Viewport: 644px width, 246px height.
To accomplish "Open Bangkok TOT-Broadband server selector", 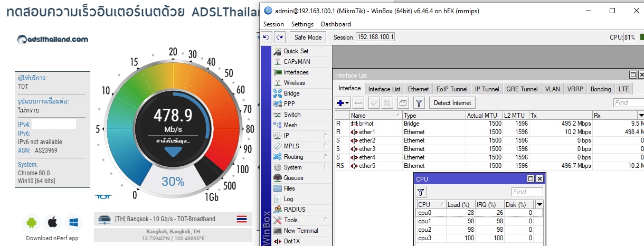I will pos(173,219).
